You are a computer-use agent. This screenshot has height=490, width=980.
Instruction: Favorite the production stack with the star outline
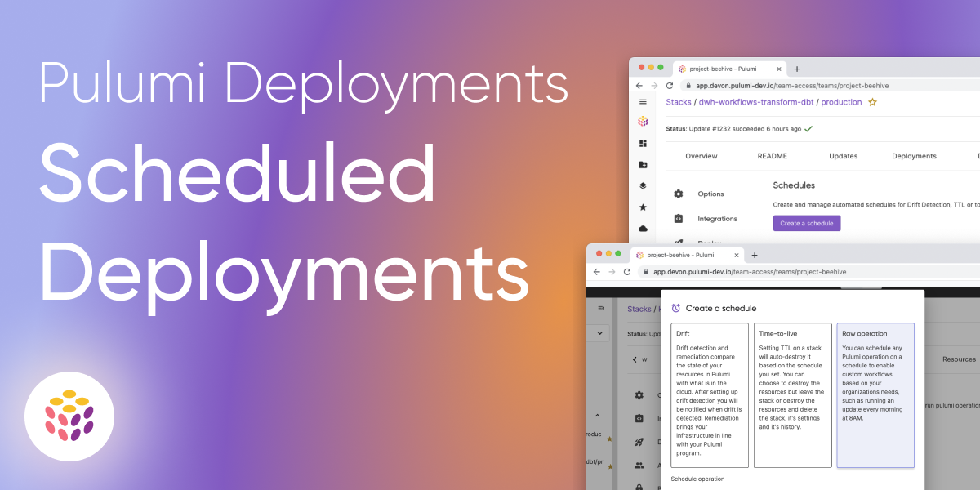(872, 102)
